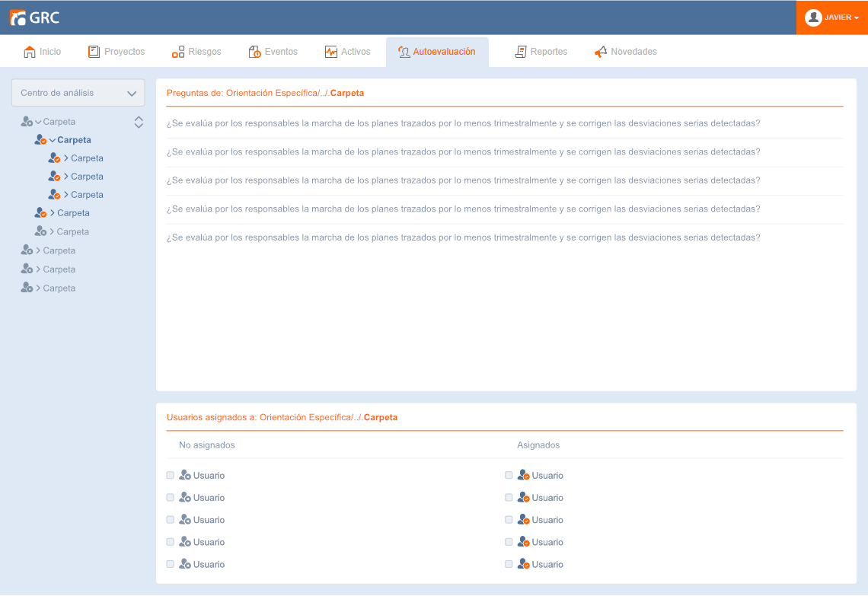This screenshot has width=868, height=596.
Task: Click the 'No asignados' column header
Action: [206, 445]
